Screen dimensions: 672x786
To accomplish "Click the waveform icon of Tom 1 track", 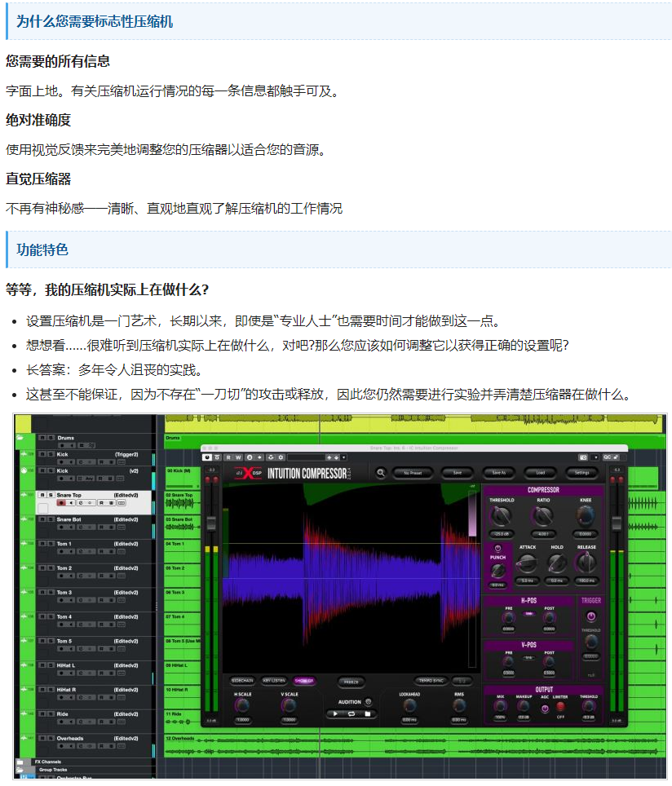I will coord(24,543).
